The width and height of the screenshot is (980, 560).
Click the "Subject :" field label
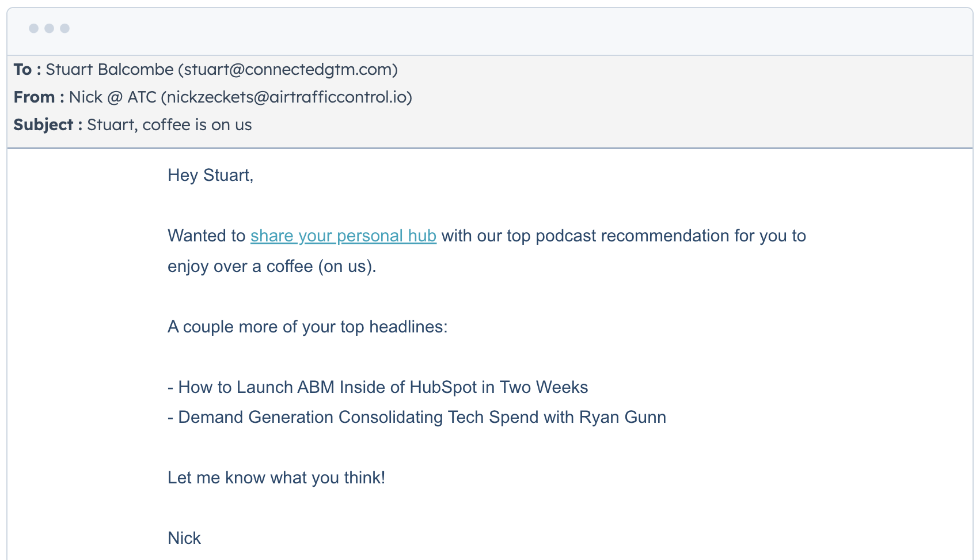(48, 125)
